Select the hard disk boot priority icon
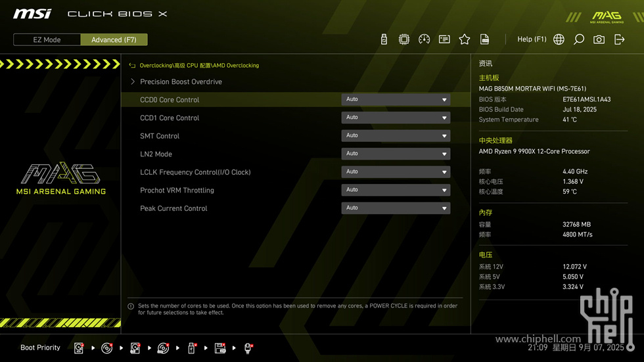The image size is (644, 362). (x=79, y=348)
